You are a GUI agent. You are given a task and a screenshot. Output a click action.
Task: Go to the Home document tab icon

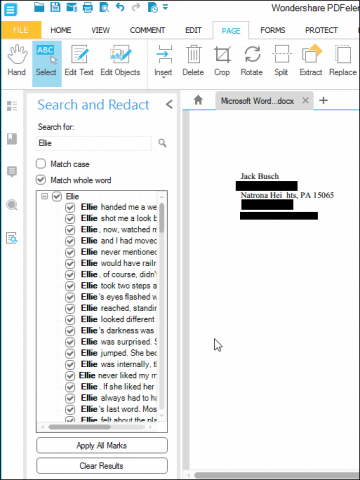coord(198,100)
